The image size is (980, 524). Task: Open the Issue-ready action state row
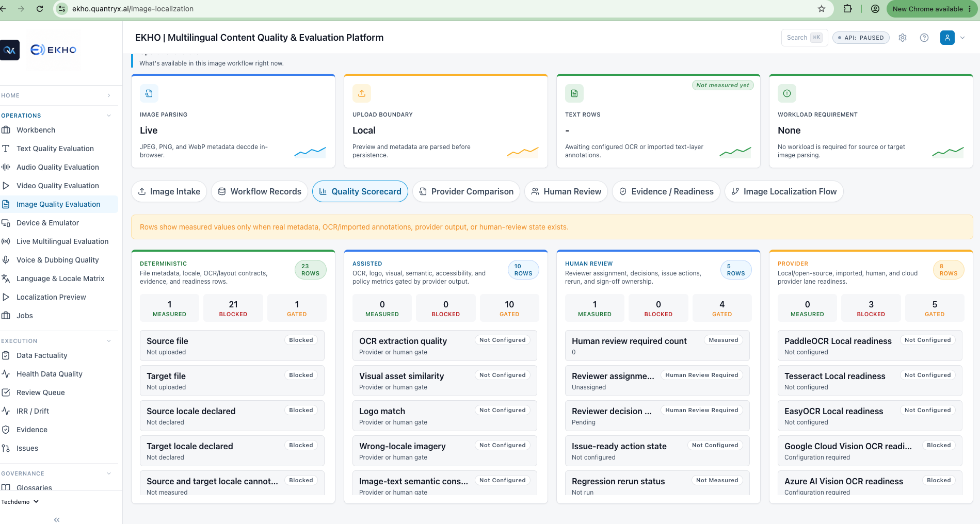[x=657, y=451]
